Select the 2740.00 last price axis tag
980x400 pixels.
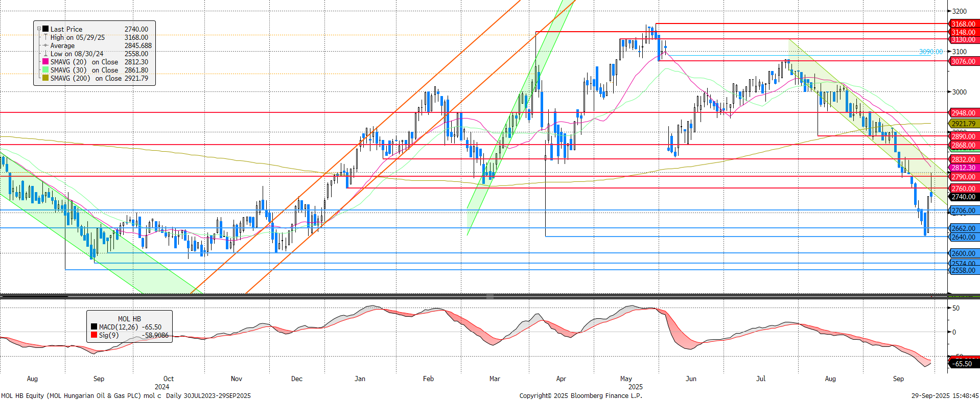[963, 197]
